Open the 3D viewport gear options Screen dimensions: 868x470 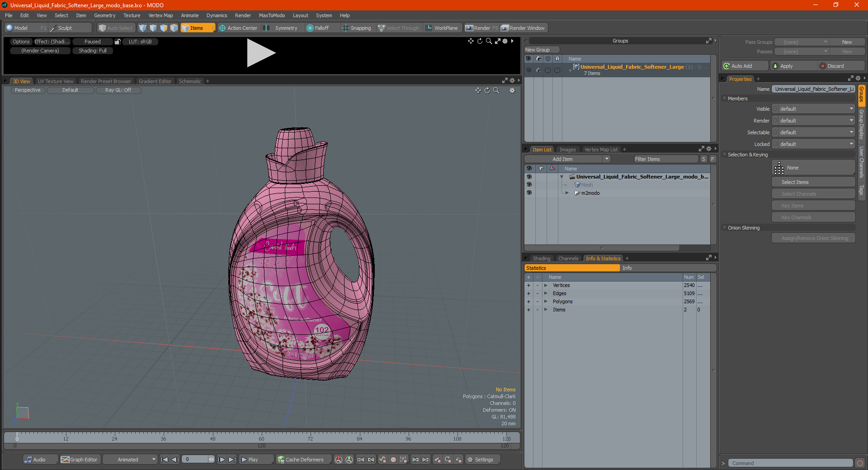tap(512, 90)
